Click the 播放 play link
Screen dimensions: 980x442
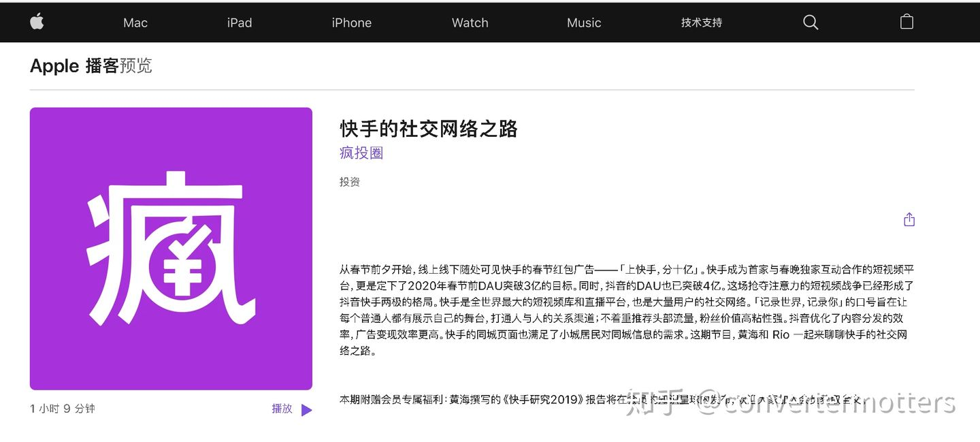click(x=282, y=409)
